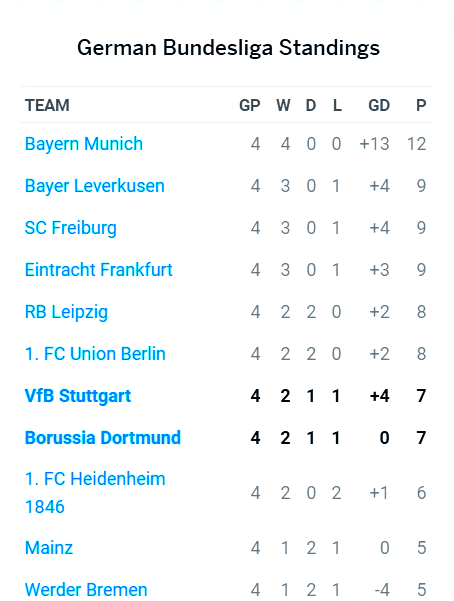Select the bolded VfB Stuttgart link
This screenshot has width=454, height=601.
coord(78,396)
